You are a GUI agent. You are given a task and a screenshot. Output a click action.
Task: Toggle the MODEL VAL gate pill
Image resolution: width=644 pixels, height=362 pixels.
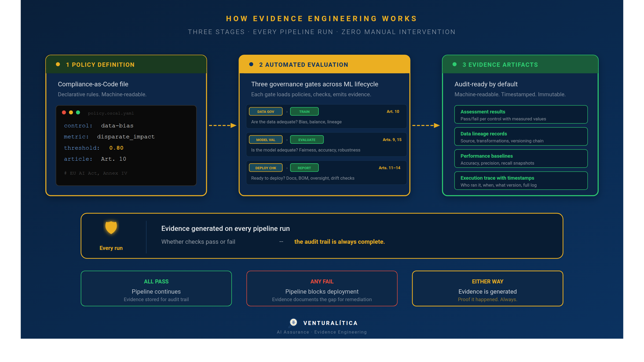coord(265,139)
